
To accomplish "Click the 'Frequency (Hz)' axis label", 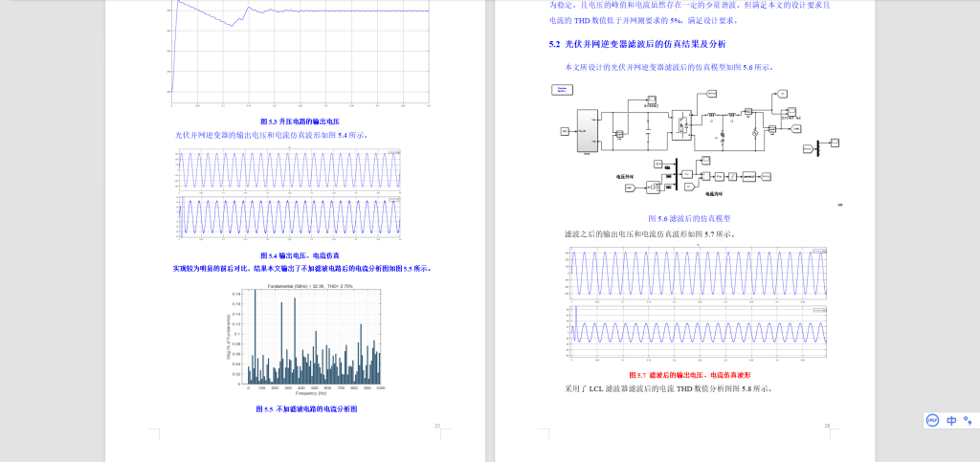I will click(x=311, y=393).
